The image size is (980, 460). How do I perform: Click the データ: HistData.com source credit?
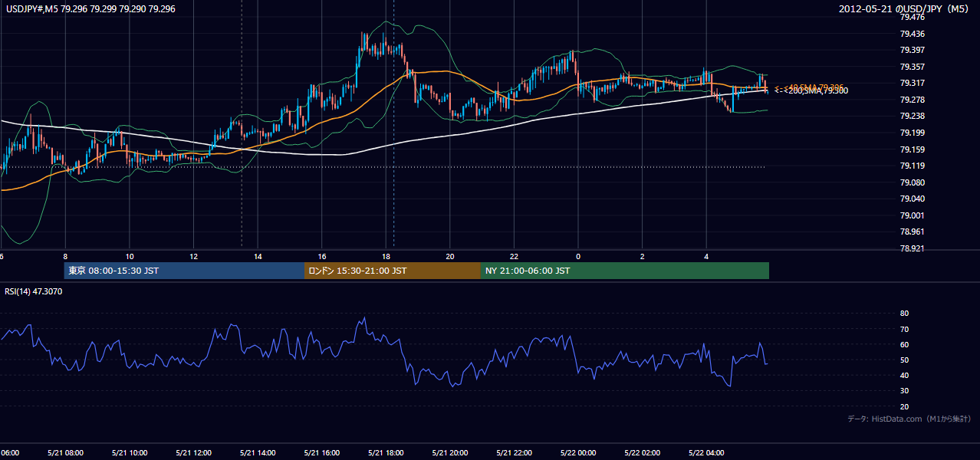click(x=909, y=419)
